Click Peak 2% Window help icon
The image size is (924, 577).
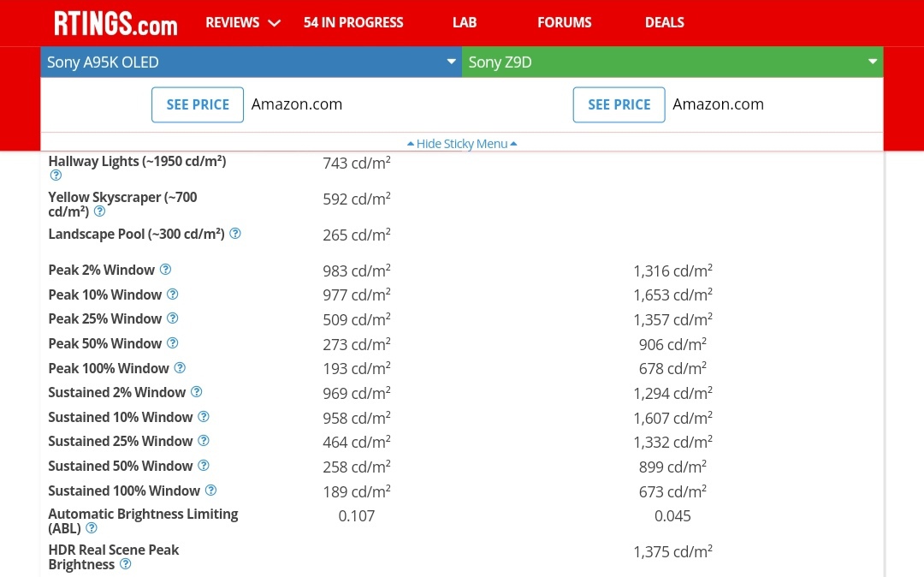click(166, 270)
